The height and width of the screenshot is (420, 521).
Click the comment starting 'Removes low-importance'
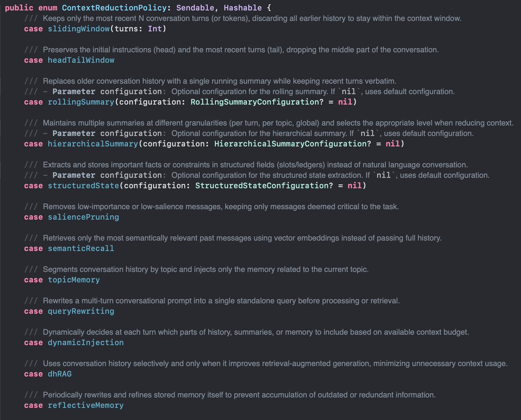pos(211,207)
